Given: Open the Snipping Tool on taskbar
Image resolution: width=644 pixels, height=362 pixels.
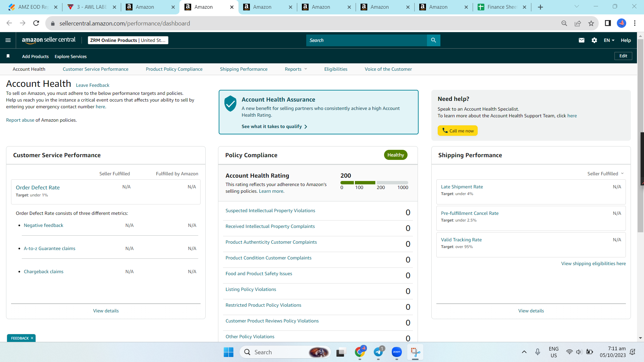Looking at the screenshot, I should point(415,352).
